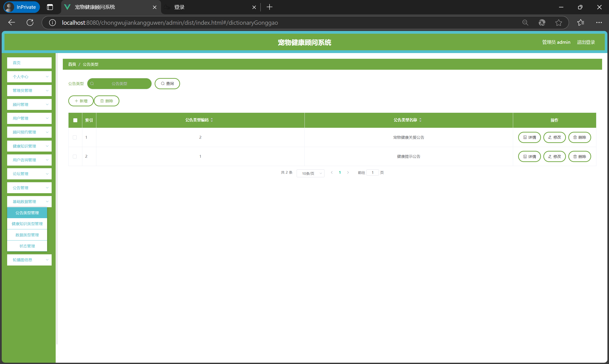The image size is (609, 364).
Task: Check the row for 宠物健康关爱公告
Action: [x=75, y=137]
